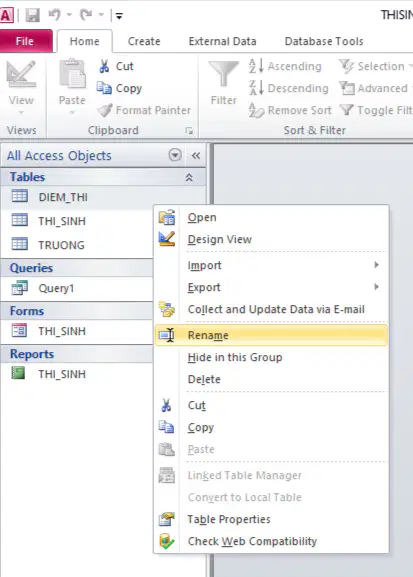Image resolution: width=413 pixels, height=577 pixels.
Task: Toggle Filter in Sort & Filter group
Action: tap(375, 110)
